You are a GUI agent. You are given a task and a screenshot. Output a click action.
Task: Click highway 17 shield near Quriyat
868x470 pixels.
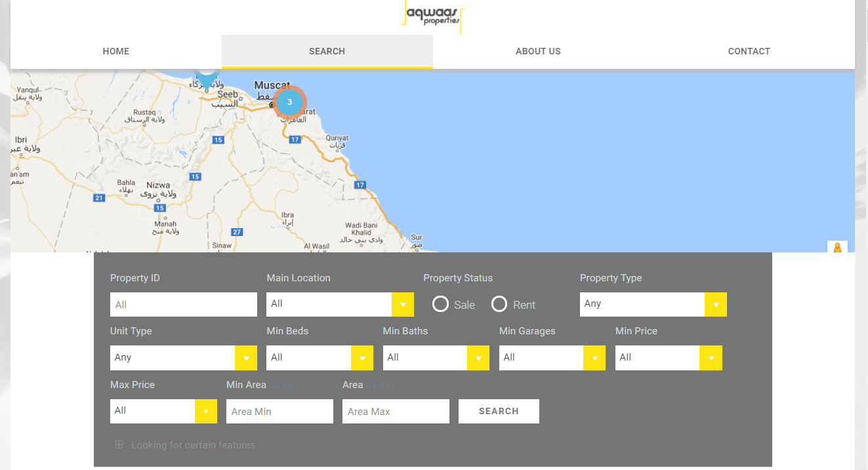pos(295,140)
